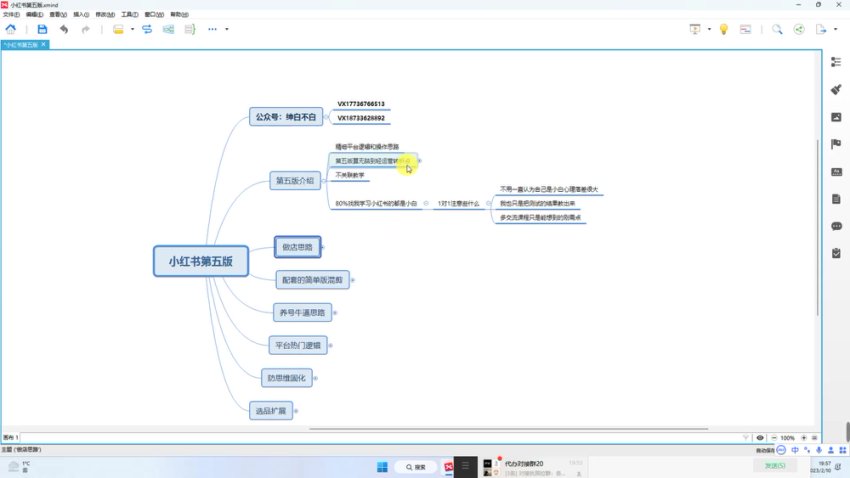This screenshot has height=478, width=850.
Task: Add a relationship with the blue arrows icon
Action: tap(147, 29)
